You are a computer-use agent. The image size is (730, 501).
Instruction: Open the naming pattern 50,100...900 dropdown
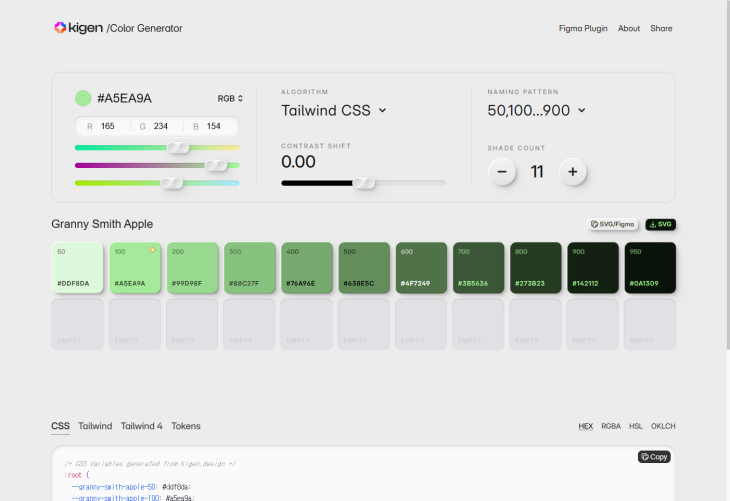(537, 110)
